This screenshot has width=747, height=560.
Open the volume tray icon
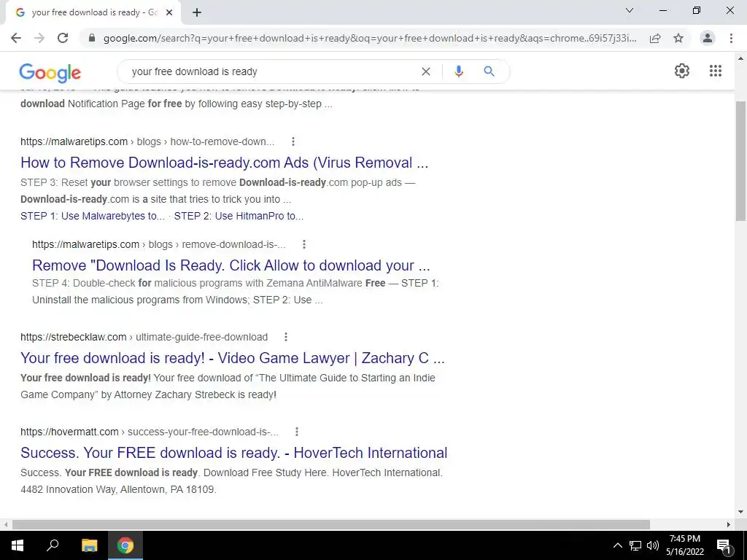click(x=653, y=545)
